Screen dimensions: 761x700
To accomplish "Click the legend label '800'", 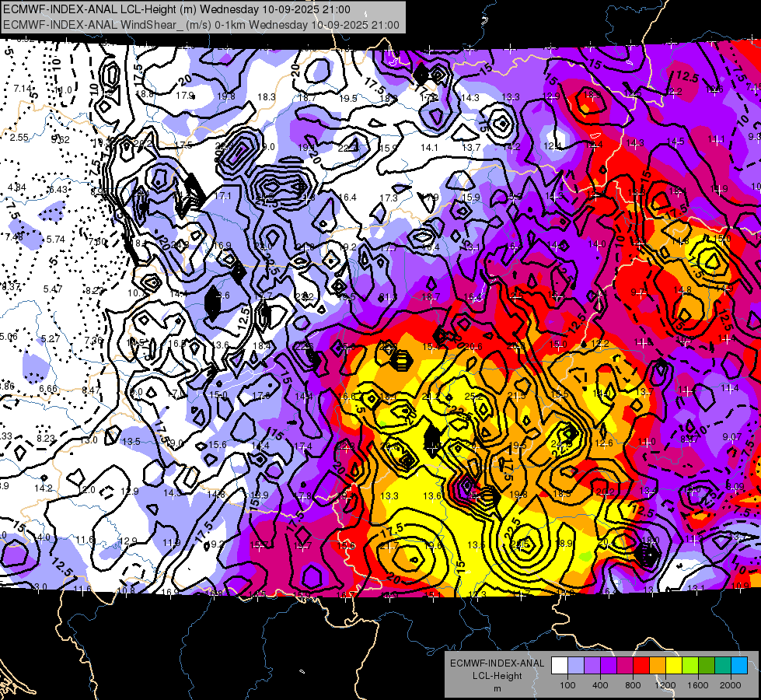I will pos(633,685).
